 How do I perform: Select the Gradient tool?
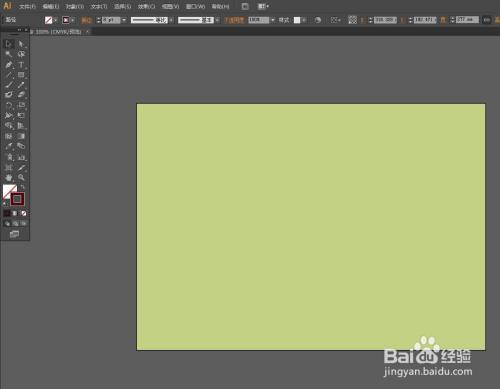click(x=21, y=136)
